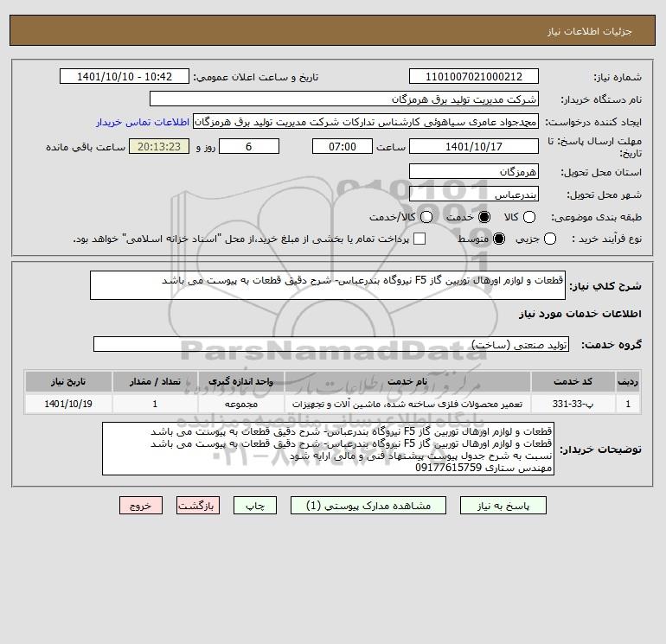Click the کد خدمت column header
The height and width of the screenshot is (644, 666).
(573, 381)
